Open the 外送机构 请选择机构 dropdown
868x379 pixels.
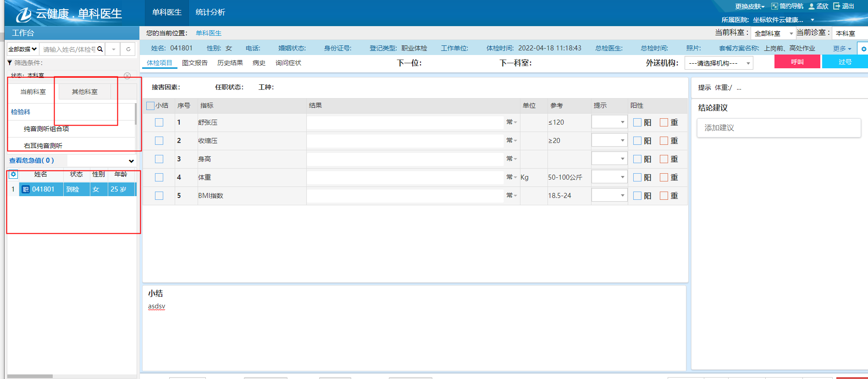click(x=719, y=63)
